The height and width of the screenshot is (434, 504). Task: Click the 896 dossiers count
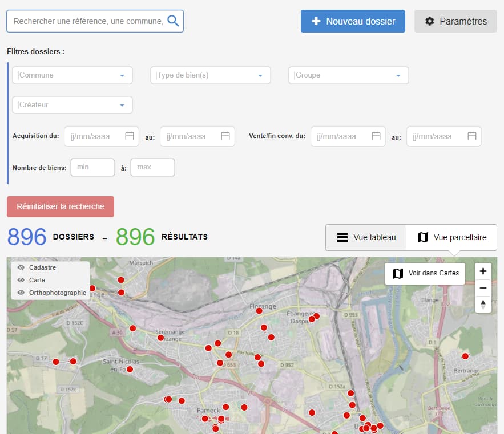click(x=27, y=237)
